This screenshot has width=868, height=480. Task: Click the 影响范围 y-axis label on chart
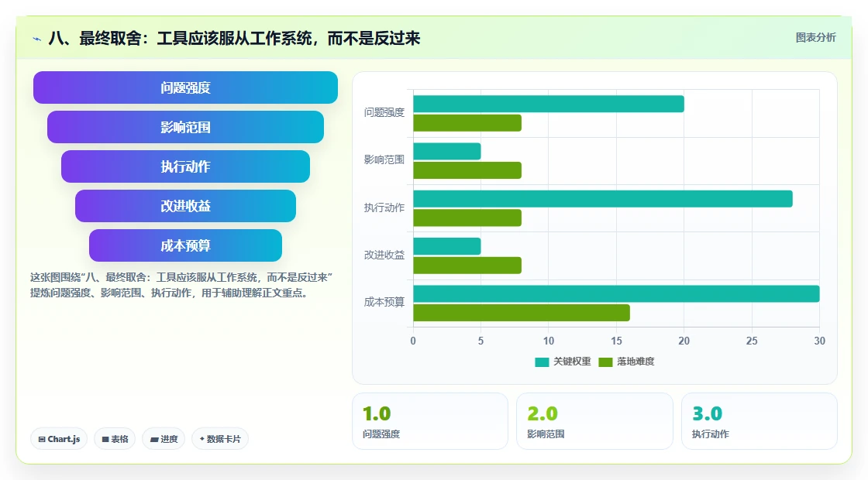[x=384, y=159]
